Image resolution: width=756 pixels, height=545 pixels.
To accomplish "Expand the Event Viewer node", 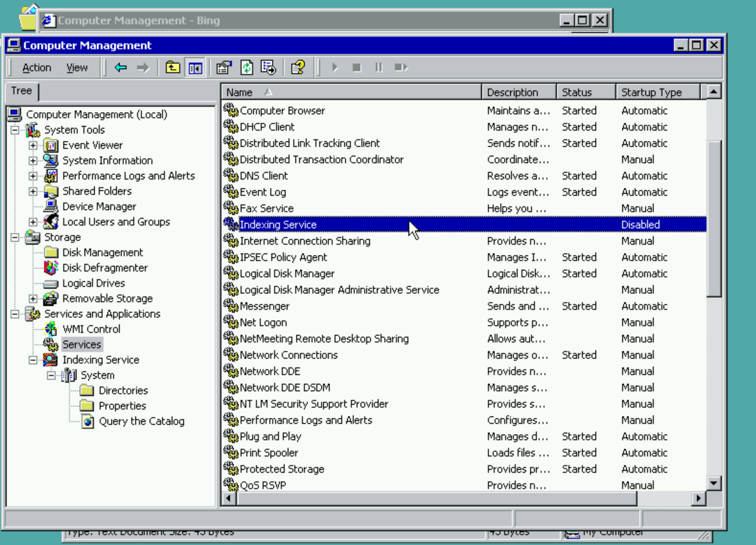I will pyautogui.click(x=33, y=145).
